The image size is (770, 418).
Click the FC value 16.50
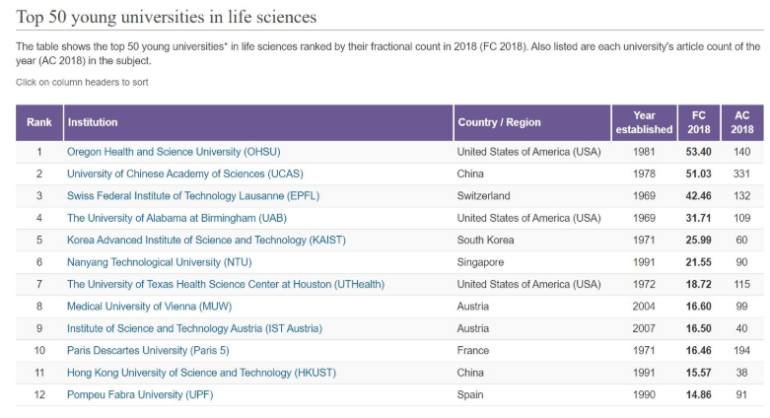point(698,329)
